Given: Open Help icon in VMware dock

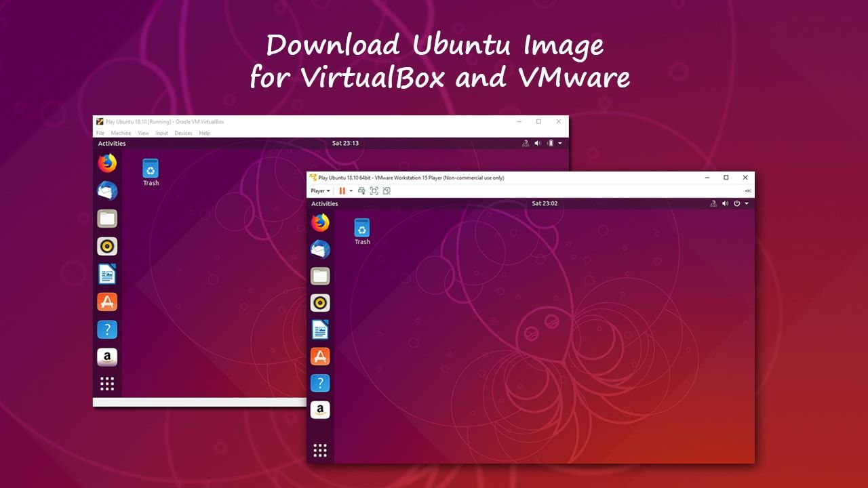Looking at the screenshot, I should pyautogui.click(x=320, y=383).
